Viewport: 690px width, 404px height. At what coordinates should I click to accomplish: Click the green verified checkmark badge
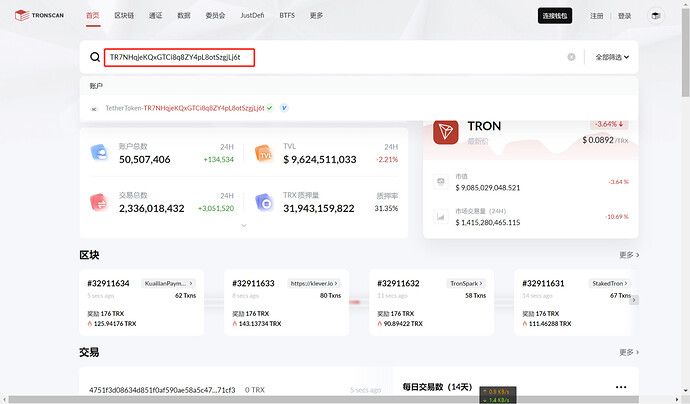270,108
